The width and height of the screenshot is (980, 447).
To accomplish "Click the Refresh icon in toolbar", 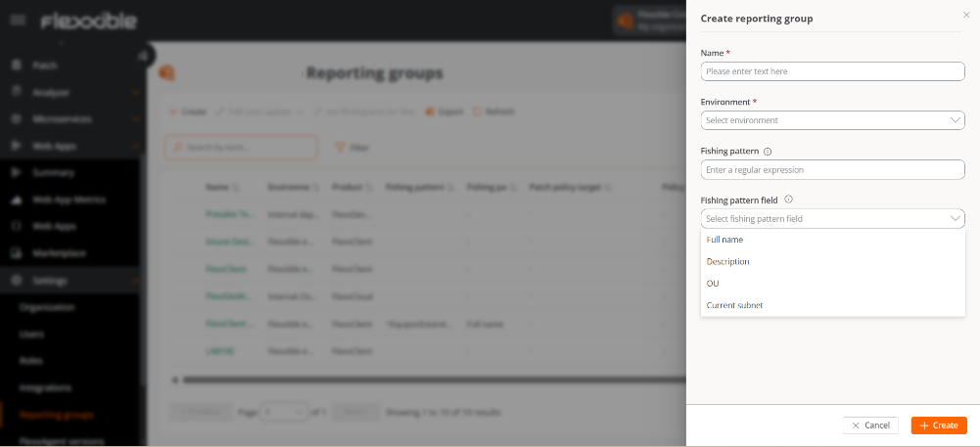I will click(478, 112).
